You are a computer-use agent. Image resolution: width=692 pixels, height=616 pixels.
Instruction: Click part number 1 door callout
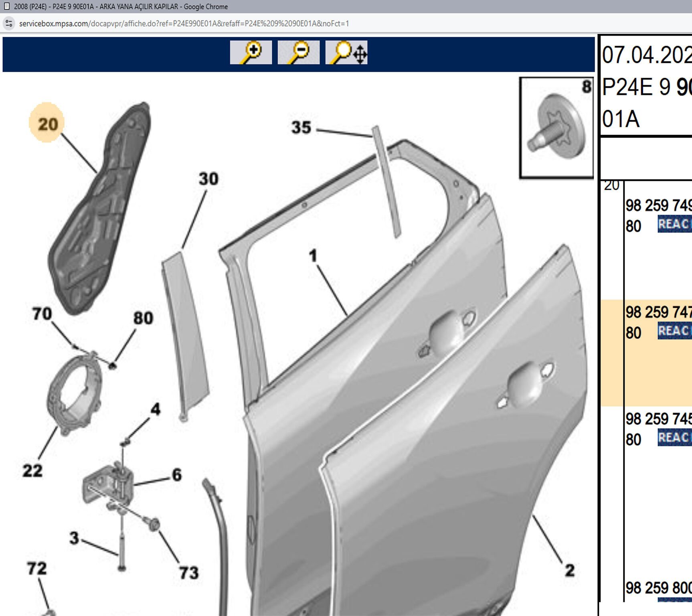[x=313, y=256]
